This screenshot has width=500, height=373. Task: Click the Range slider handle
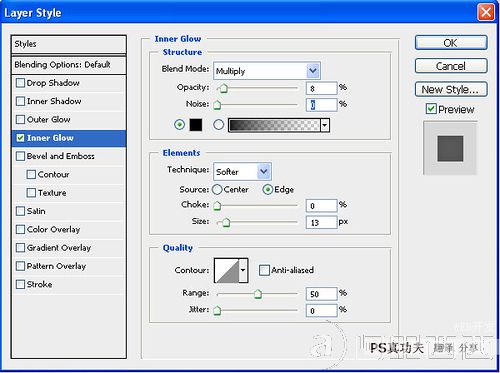[258, 294]
